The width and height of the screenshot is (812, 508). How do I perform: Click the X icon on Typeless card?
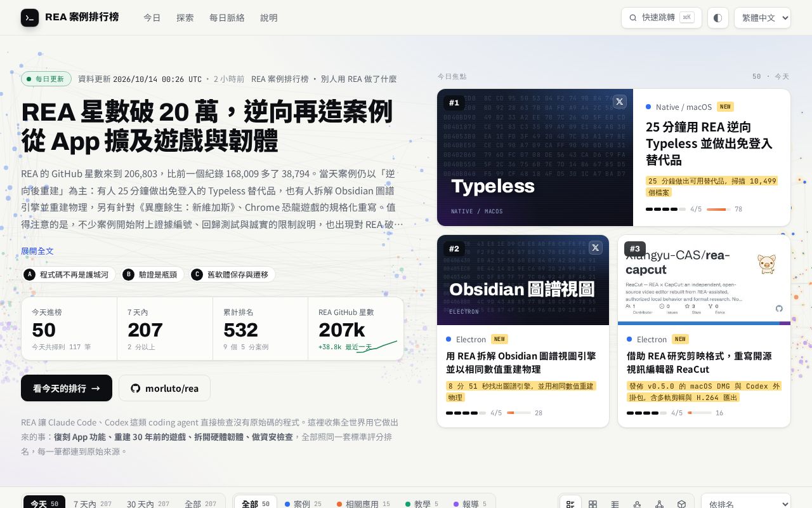point(620,102)
